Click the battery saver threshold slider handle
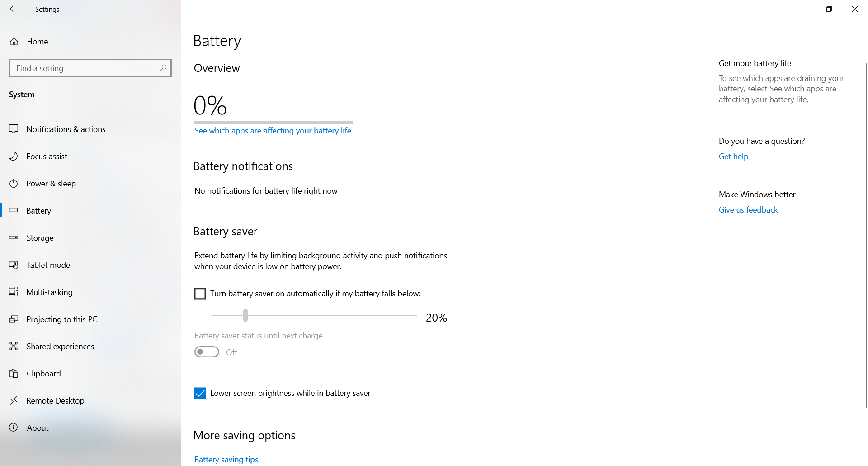The height and width of the screenshot is (466, 868). 245,315
